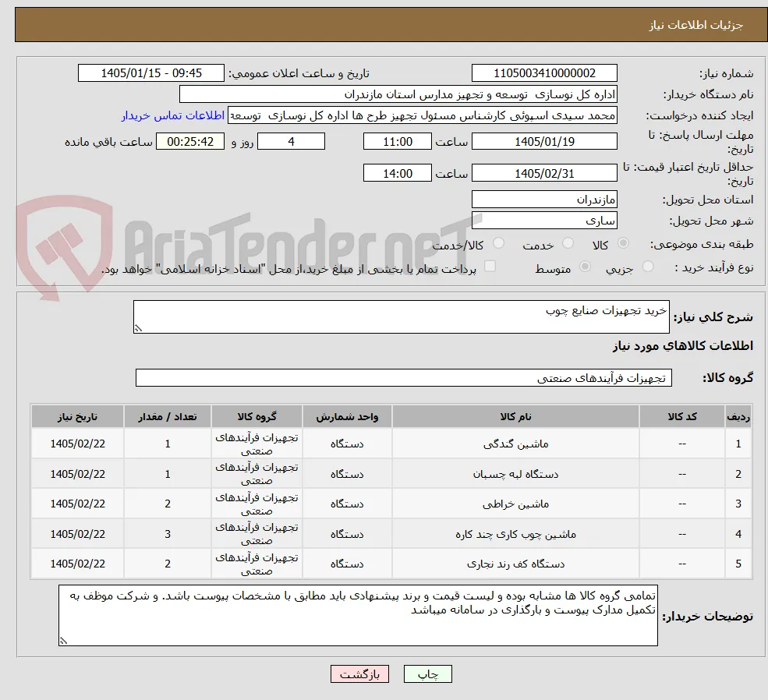Click the deadline time field 11:00
The width and height of the screenshot is (768, 700).
(x=397, y=142)
